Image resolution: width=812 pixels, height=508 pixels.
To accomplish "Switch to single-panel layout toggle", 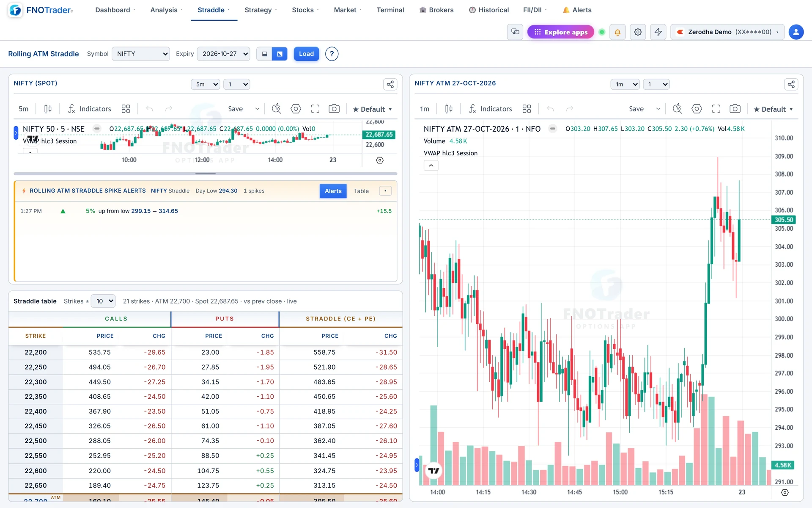I will coord(264,54).
